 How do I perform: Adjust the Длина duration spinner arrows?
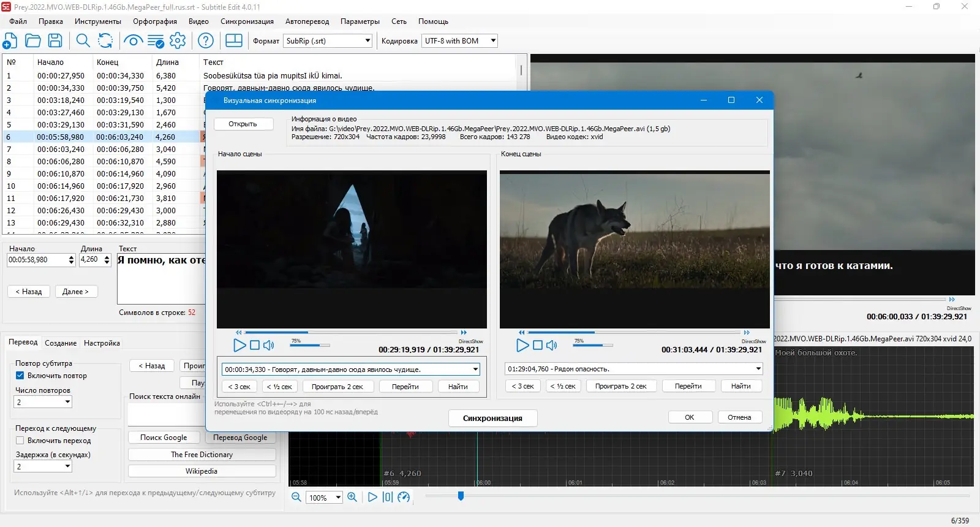click(107, 260)
